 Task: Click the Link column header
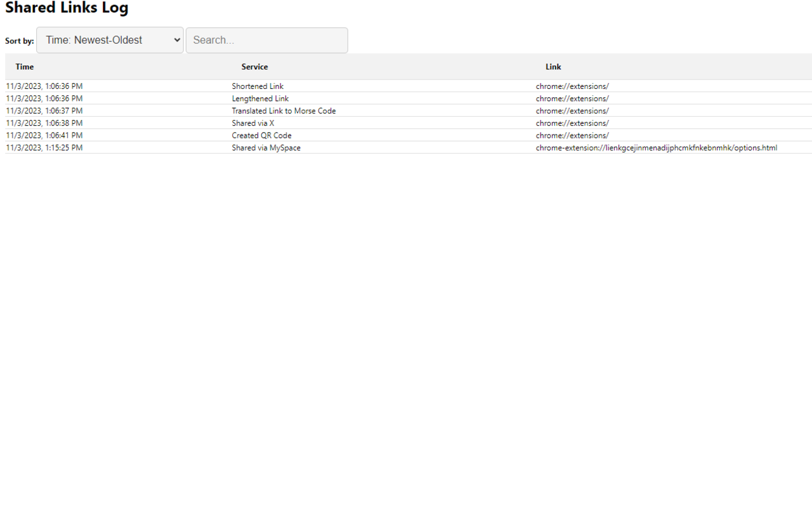553,67
